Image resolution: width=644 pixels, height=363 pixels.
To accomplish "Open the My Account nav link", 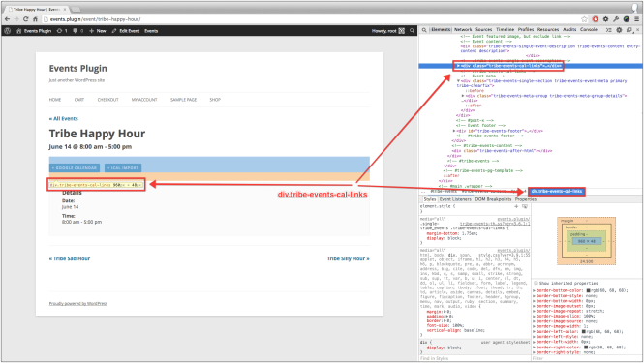I will [144, 100].
